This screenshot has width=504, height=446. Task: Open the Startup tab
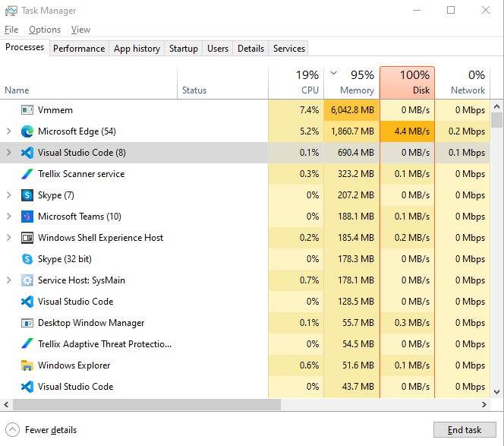pyautogui.click(x=183, y=49)
